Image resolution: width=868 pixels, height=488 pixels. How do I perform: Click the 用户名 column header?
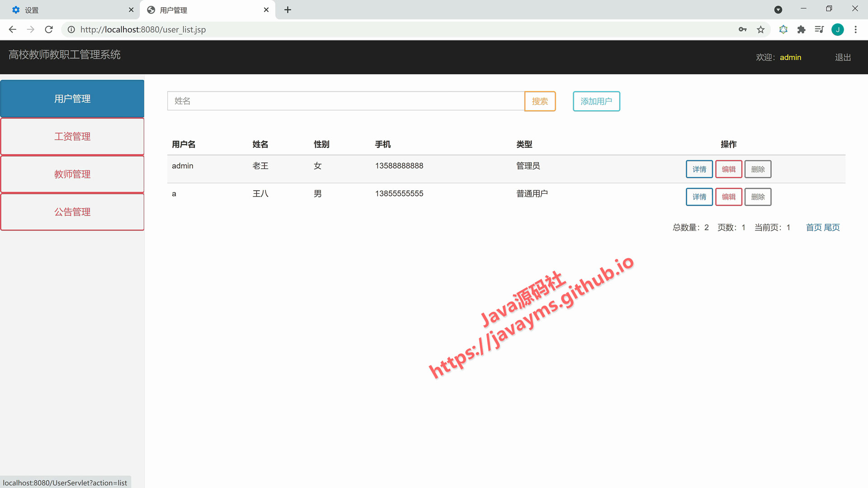(184, 144)
